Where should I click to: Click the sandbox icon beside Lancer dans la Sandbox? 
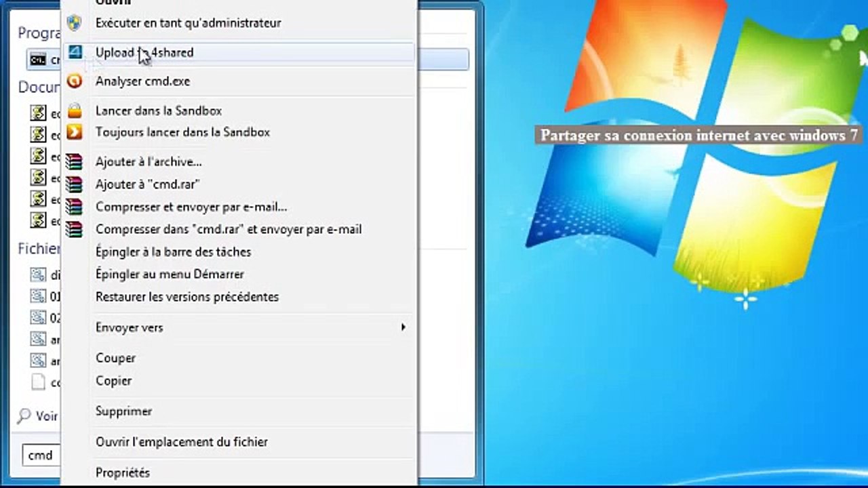tap(75, 110)
